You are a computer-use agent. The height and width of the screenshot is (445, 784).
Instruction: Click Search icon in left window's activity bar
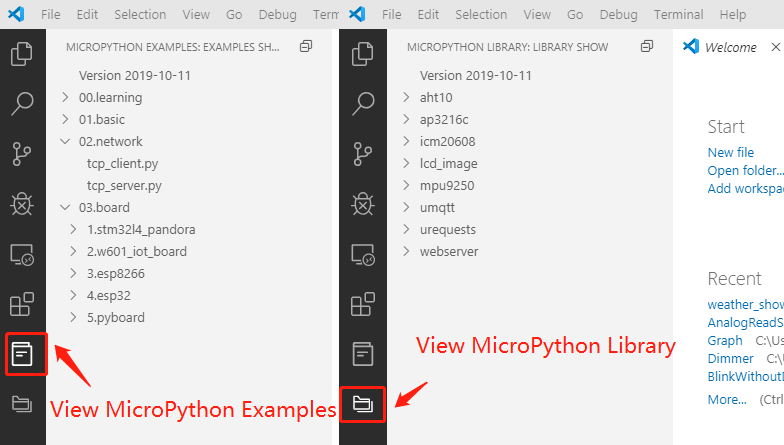[22, 103]
